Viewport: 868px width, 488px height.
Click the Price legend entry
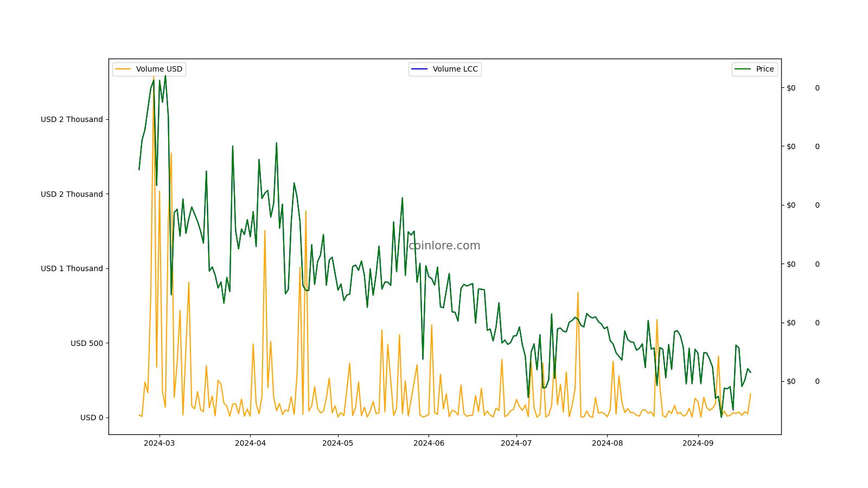pos(755,69)
